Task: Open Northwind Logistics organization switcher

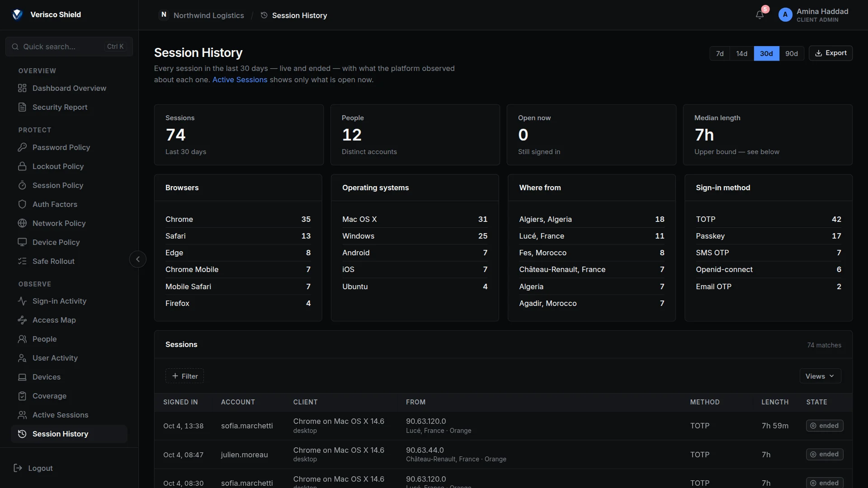Action: [x=202, y=15]
